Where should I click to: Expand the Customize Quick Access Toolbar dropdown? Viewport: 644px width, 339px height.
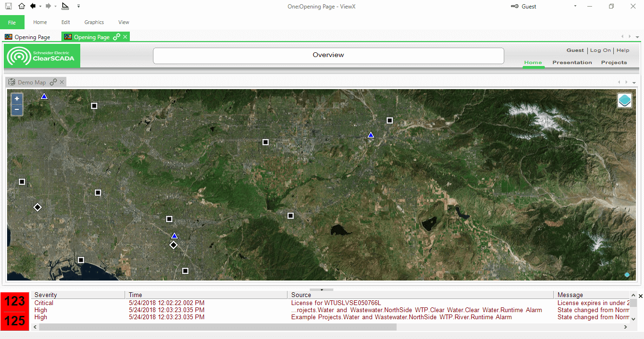pos(78,7)
